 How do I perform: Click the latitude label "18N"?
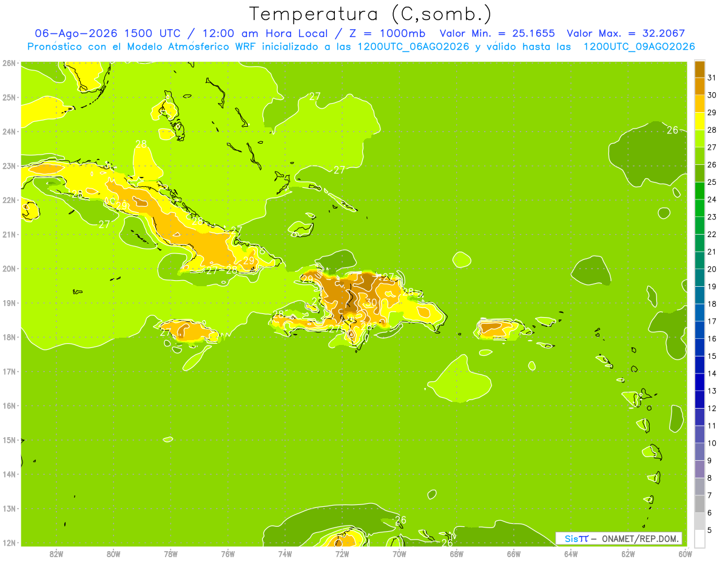click(x=9, y=337)
